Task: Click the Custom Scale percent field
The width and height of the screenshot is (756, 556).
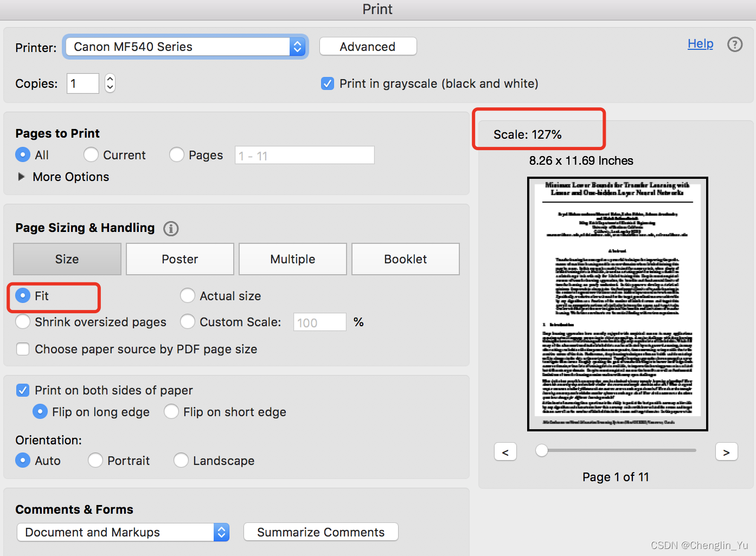Action: [x=320, y=322]
